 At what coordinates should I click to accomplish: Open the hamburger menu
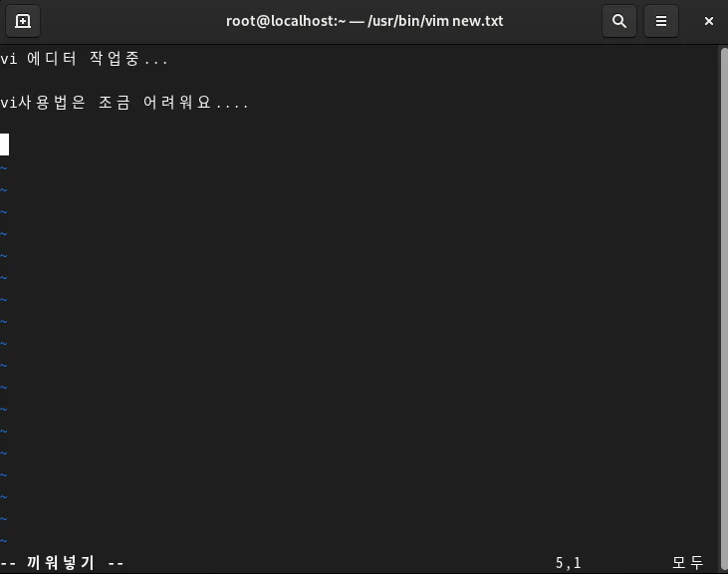click(x=661, y=21)
